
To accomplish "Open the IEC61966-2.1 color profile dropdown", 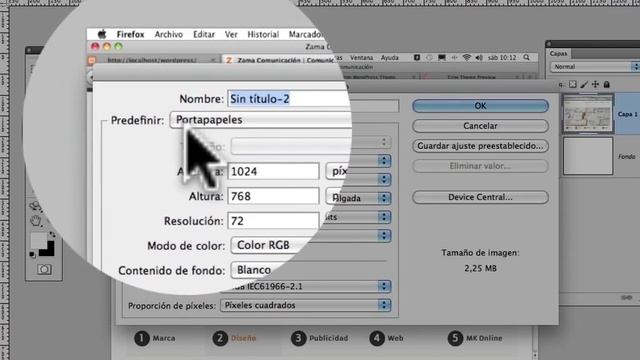I will point(305,286).
